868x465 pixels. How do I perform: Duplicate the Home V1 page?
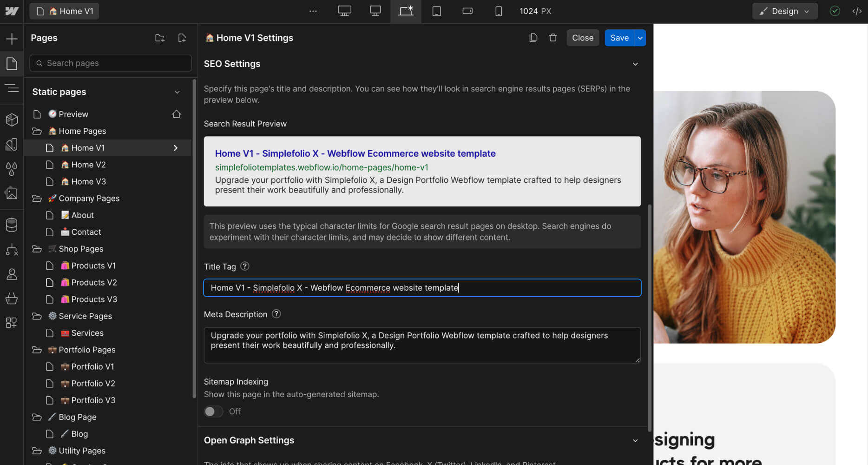pyautogui.click(x=533, y=38)
